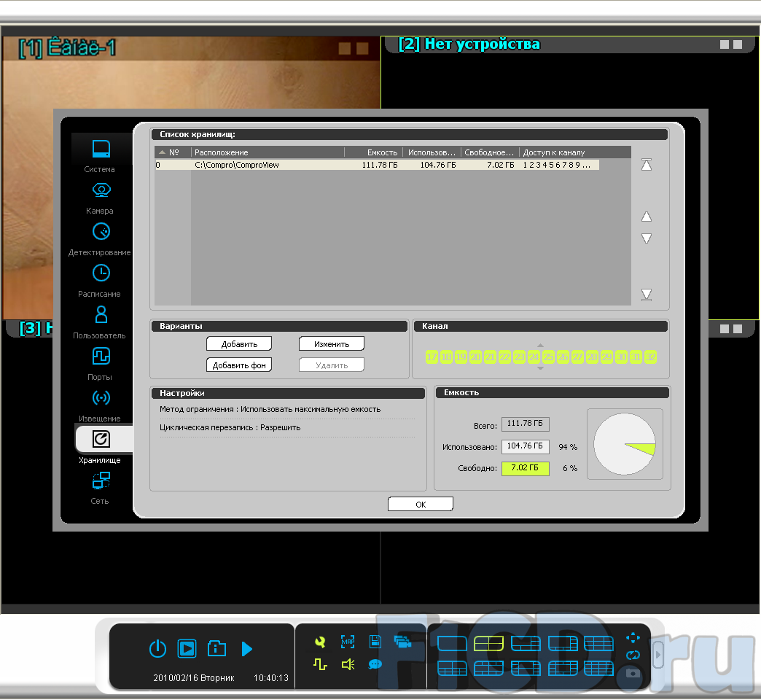Click the capacity pie chart
Screen dimensions: 761x700
625,444
